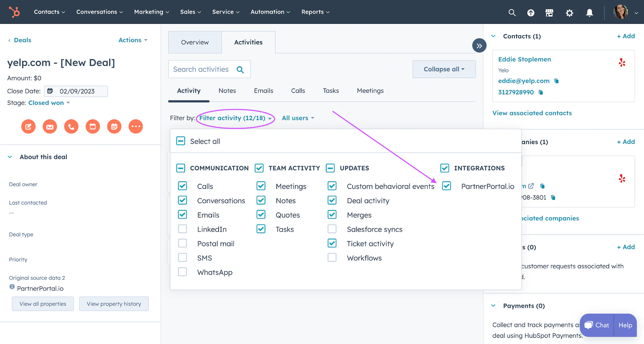
Task: Uncheck the Calls checkbox
Action: tap(183, 186)
